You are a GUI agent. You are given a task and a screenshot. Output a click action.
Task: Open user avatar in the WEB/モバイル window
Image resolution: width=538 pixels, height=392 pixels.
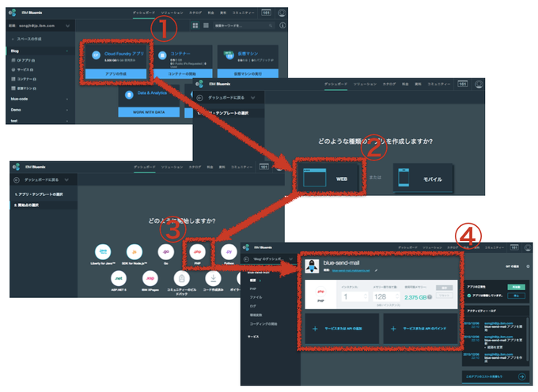479,84
